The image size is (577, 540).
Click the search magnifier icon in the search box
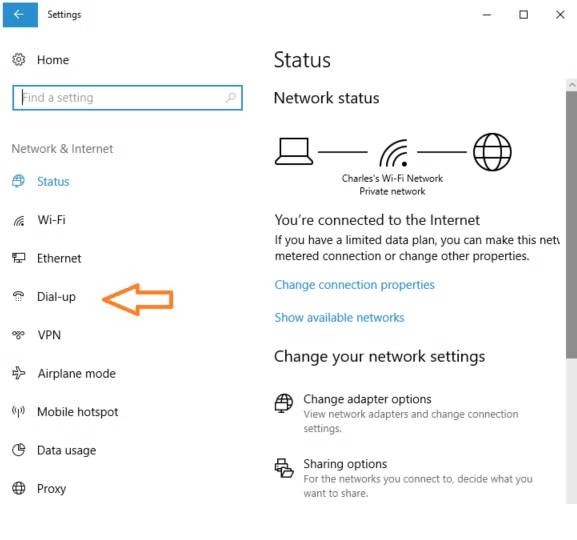point(231,97)
